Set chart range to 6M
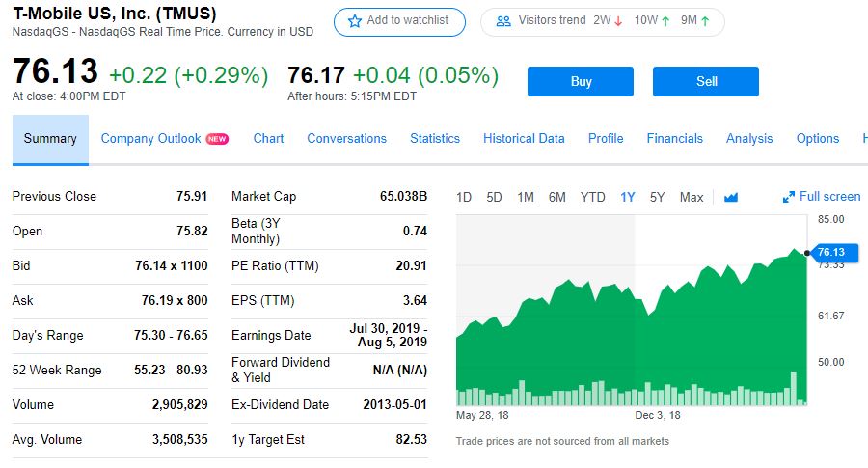 556,197
